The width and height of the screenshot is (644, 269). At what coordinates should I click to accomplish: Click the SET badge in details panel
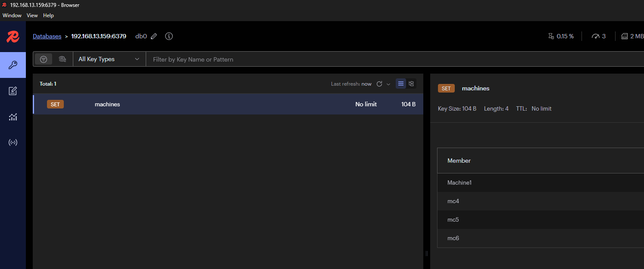click(x=446, y=88)
